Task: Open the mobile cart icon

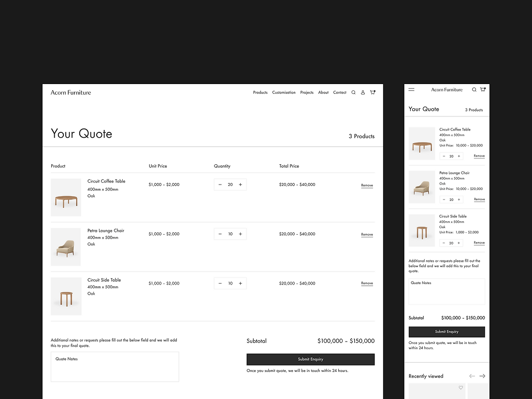Action: click(483, 89)
